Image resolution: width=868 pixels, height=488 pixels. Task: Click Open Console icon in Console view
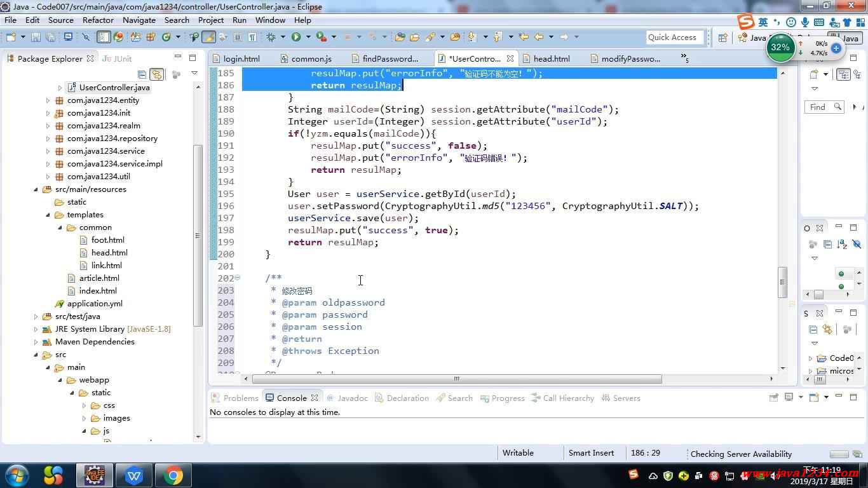coord(814,398)
